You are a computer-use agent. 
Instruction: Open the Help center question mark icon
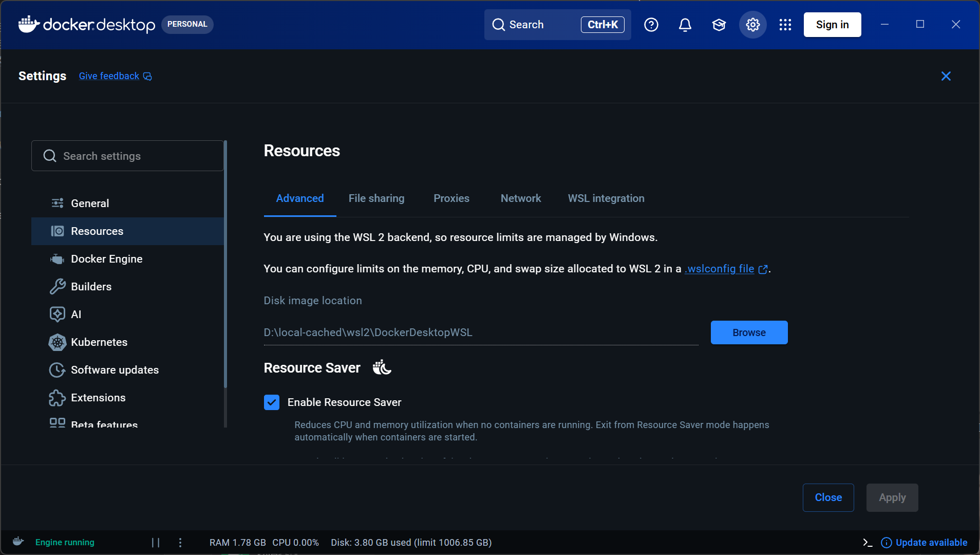651,25
